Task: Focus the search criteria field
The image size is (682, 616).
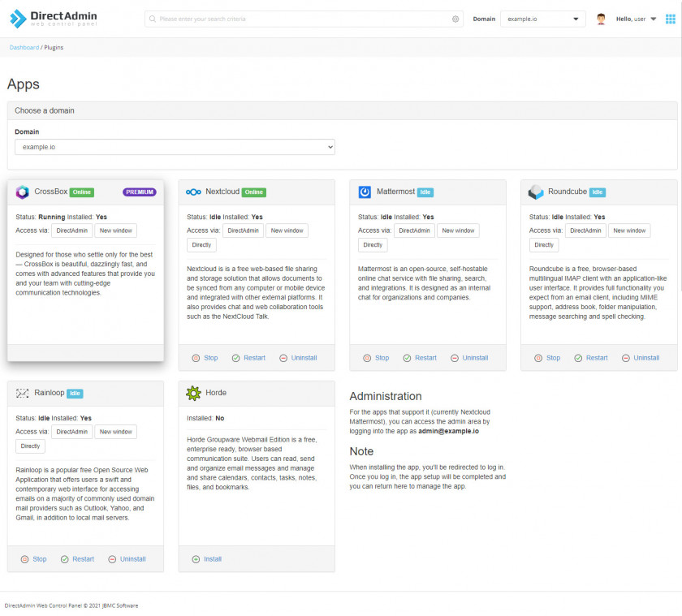Action: coord(304,19)
